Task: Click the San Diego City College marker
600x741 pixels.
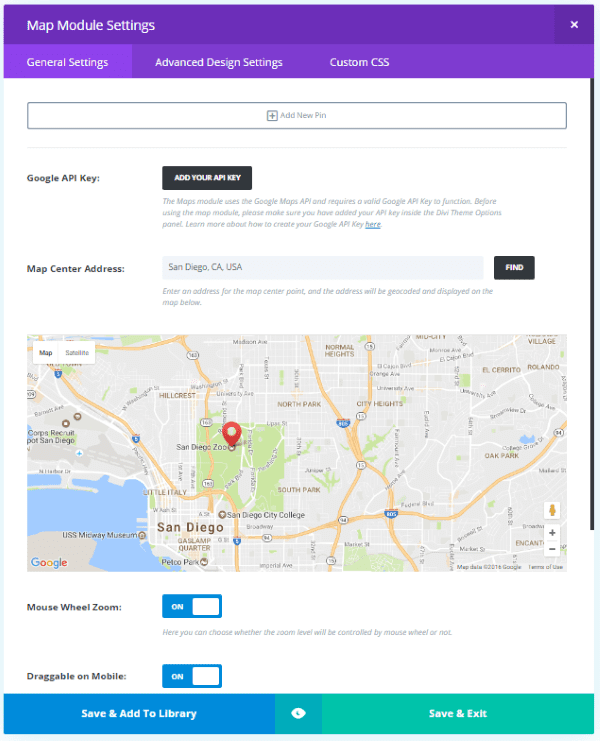Action: [222, 515]
